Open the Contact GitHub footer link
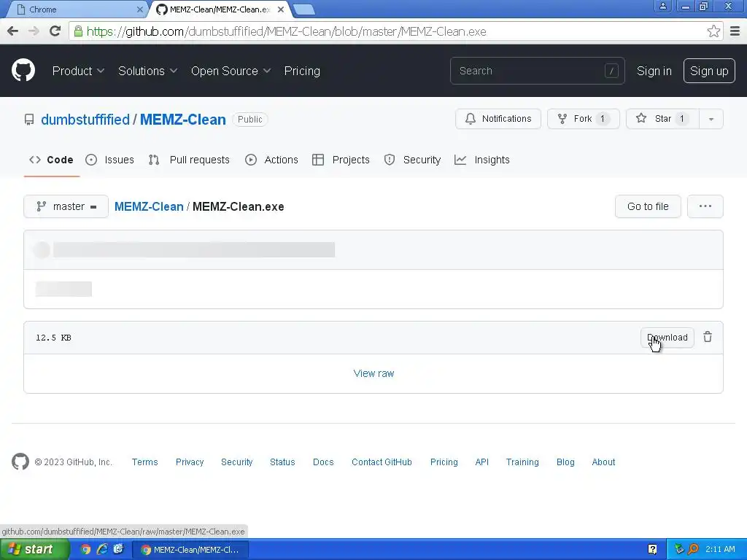This screenshot has height=560, width=747. coord(382,462)
